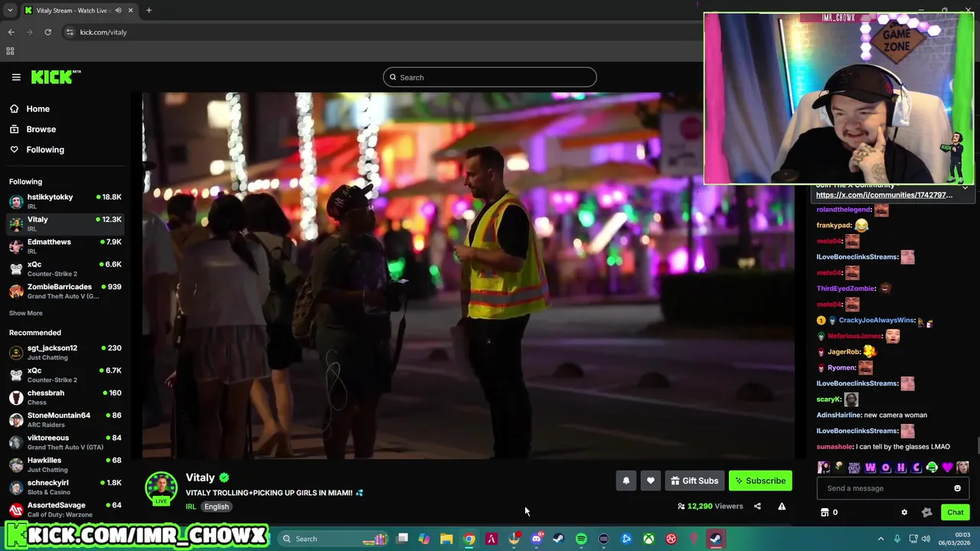The height and width of the screenshot is (551, 980).
Task: Insert the purple C emote
Action: 916,468
